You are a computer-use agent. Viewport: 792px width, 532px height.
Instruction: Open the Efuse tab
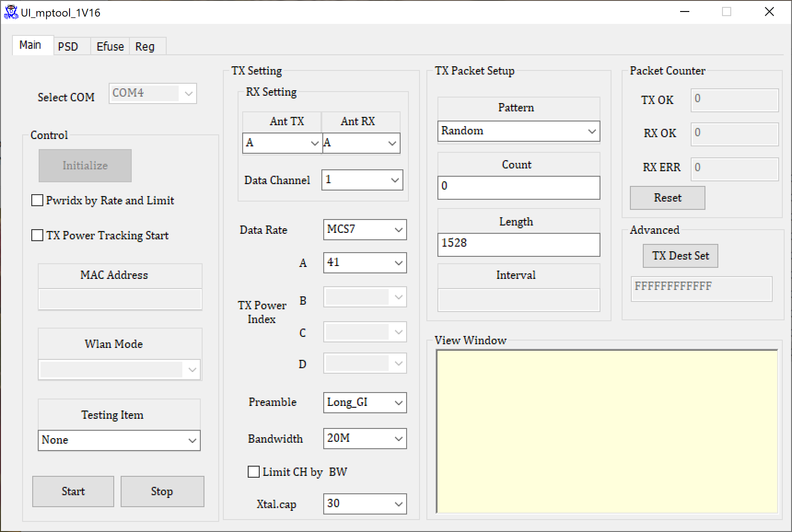click(x=110, y=46)
